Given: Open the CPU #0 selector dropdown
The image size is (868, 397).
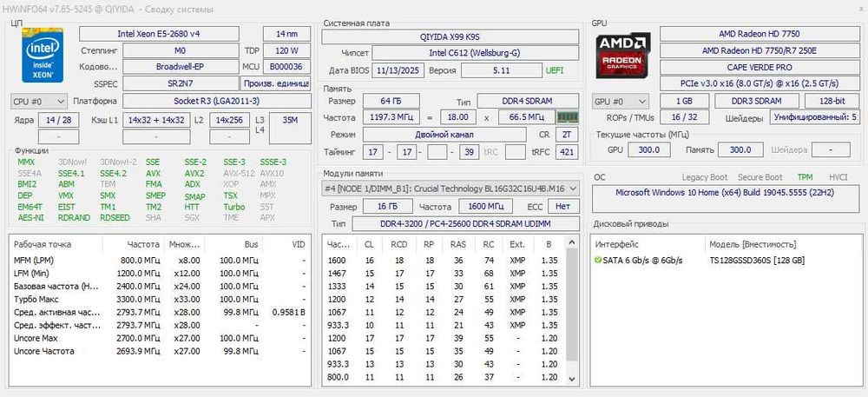Looking at the screenshot, I should pos(39,102).
